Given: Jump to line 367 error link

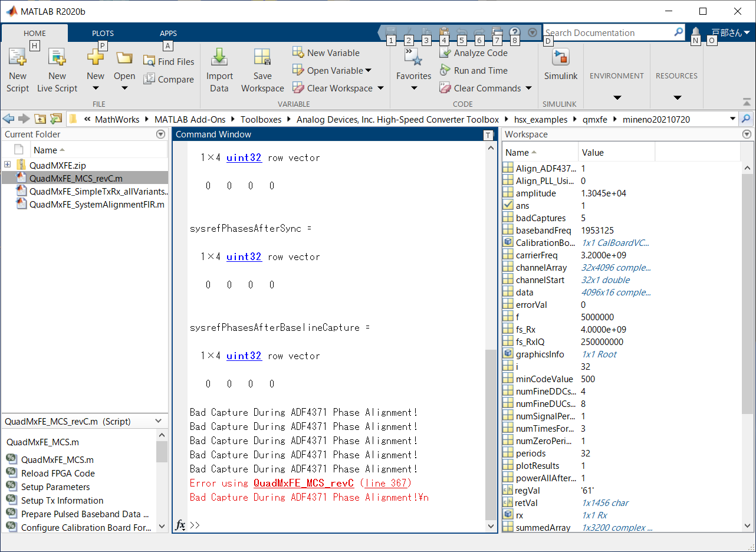Looking at the screenshot, I should 386,483.
